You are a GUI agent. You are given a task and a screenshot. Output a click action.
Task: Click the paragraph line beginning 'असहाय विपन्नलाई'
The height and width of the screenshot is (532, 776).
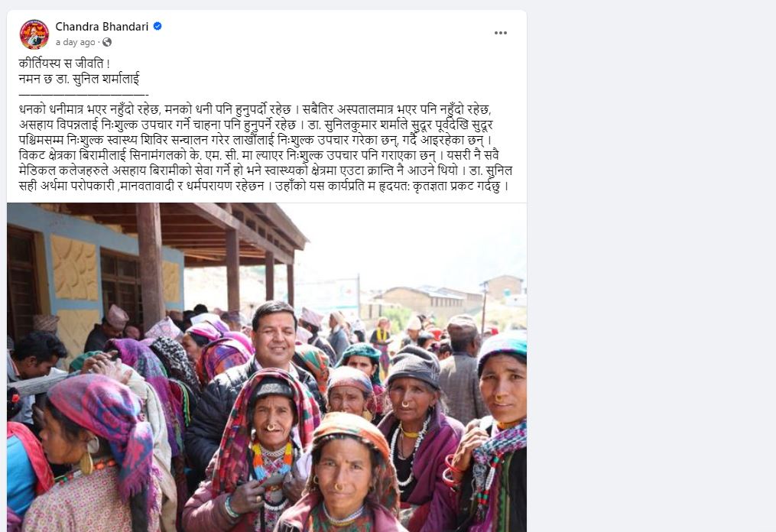click(256, 125)
